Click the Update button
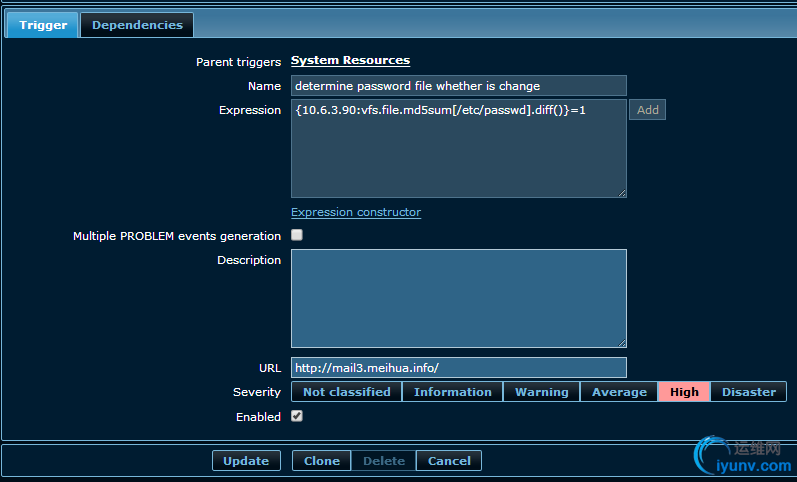Screen dimensions: 797x482 click(246, 461)
